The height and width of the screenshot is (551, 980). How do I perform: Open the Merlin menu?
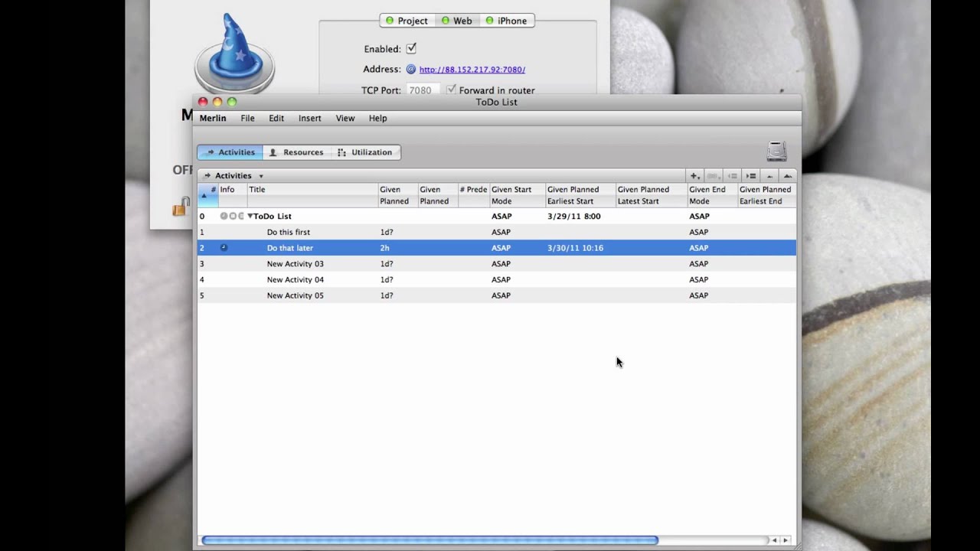point(213,118)
